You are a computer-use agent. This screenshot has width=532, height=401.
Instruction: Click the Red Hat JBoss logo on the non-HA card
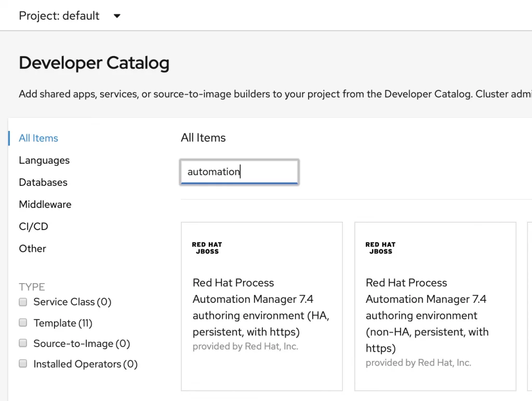(380, 248)
